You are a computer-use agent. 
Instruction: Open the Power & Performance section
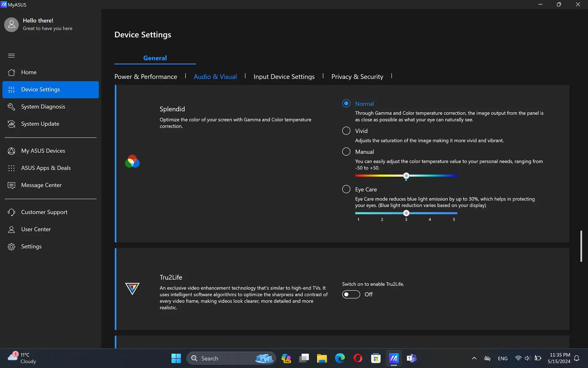[146, 77]
